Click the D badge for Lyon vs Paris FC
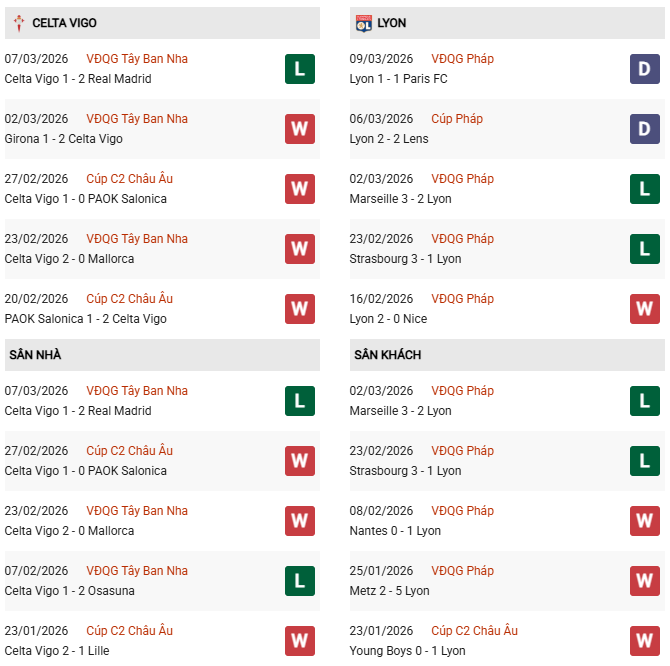The width and height of the screenshot is (670, 666). click(645, 69)
